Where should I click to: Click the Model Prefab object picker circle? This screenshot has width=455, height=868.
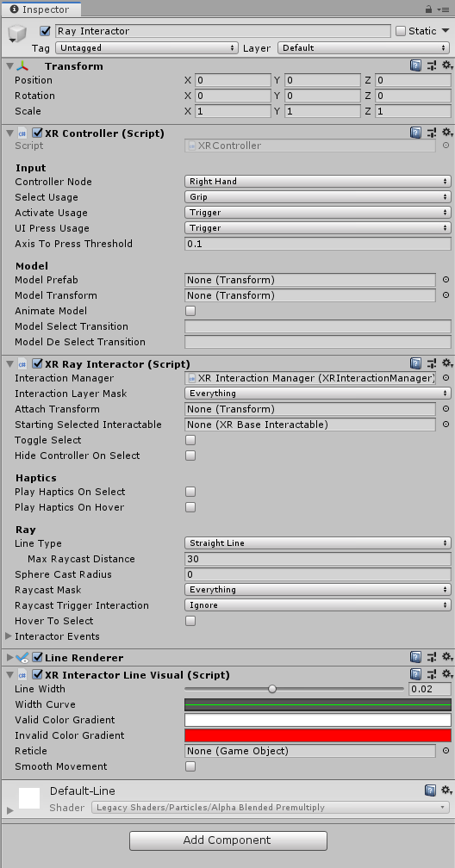(446, 280)
